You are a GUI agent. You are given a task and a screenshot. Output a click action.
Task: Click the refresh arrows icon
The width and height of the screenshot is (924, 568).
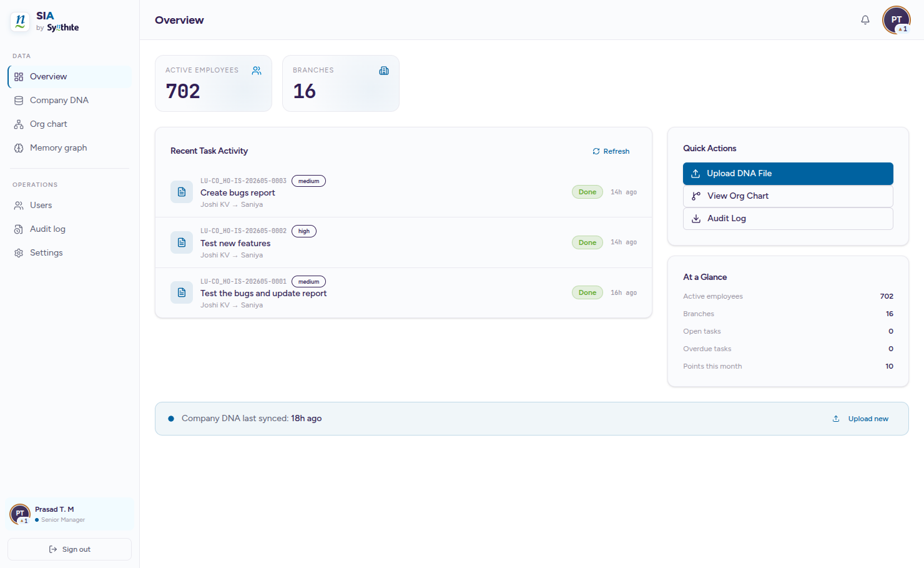coord(596,151)
